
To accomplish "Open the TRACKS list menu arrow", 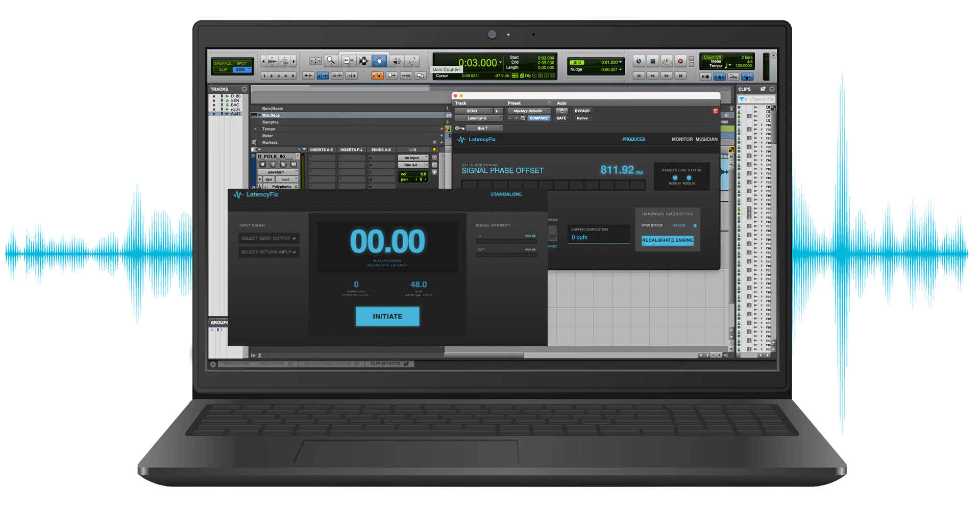I will pyautogui.click(x=244, y=89).
